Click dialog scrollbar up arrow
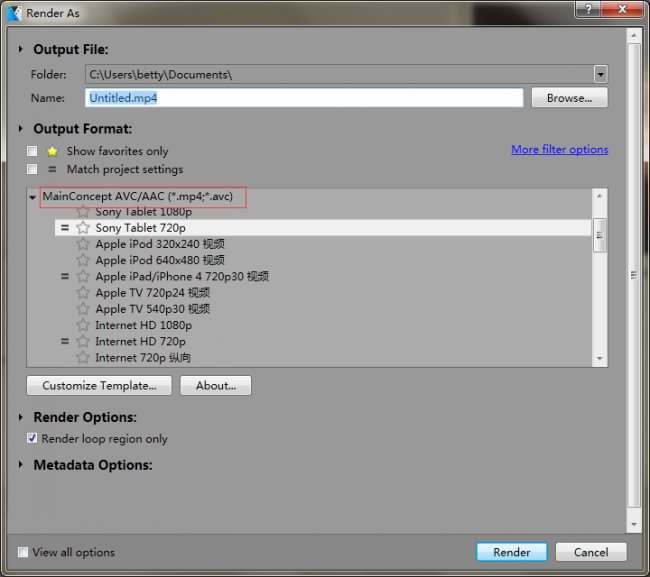This screenshot has width=650, height=577. [633, 36]
